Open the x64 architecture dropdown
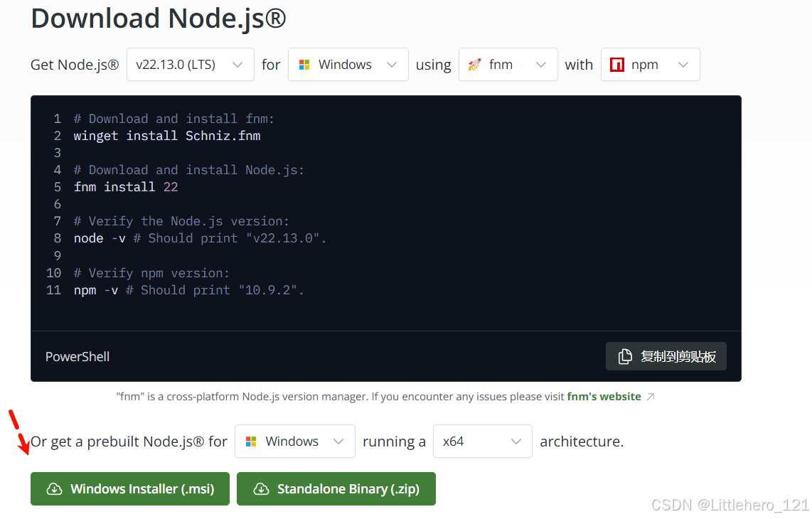The width and height of the screenshot is (812, 519). pos(483,442)
